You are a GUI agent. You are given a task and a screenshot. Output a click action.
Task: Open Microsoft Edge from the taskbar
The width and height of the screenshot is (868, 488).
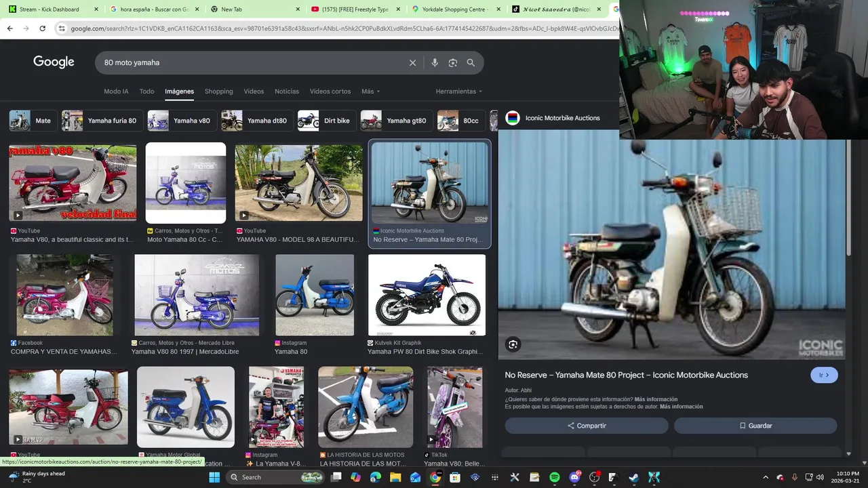pyautogui.click(x=376, y=477)
